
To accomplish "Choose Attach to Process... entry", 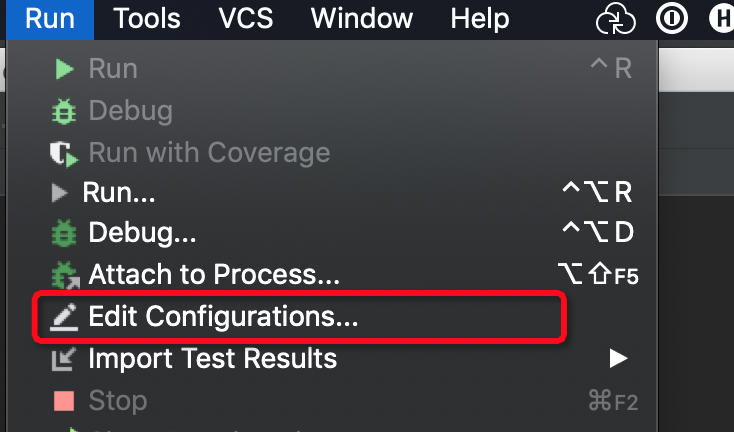I will tap(214, 274).
